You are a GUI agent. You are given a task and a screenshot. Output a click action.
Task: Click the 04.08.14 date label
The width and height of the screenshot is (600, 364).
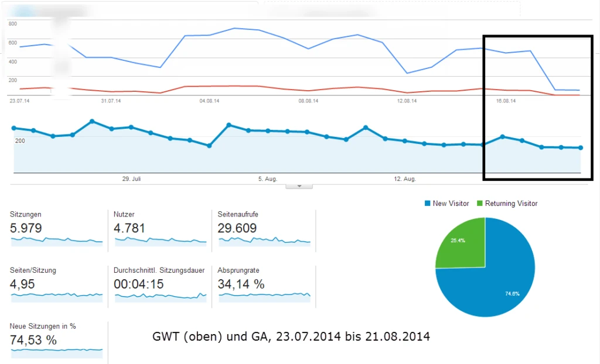(209, 101)
